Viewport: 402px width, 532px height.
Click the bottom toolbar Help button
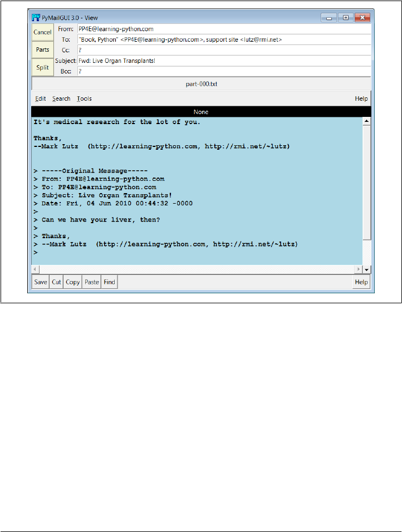[361, 282]
